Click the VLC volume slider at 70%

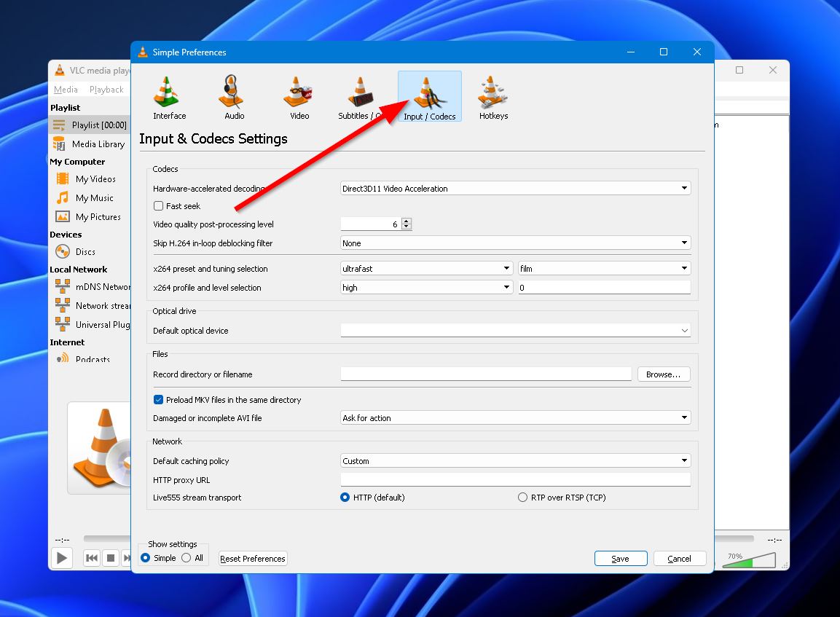pyautogui.click(x=750, y=559)
